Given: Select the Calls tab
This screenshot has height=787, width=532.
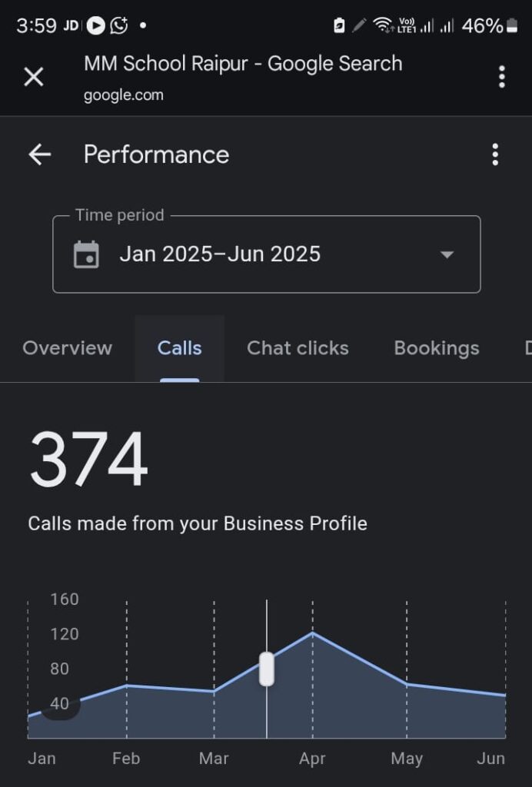Looking at the screenshot, I should tap(179, 348).
